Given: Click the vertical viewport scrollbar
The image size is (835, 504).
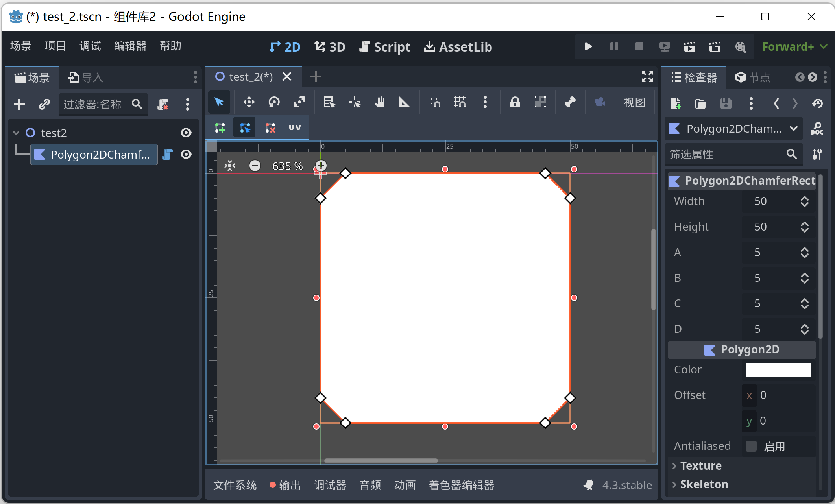Looking at the screenshot, I should coord(654,269).
